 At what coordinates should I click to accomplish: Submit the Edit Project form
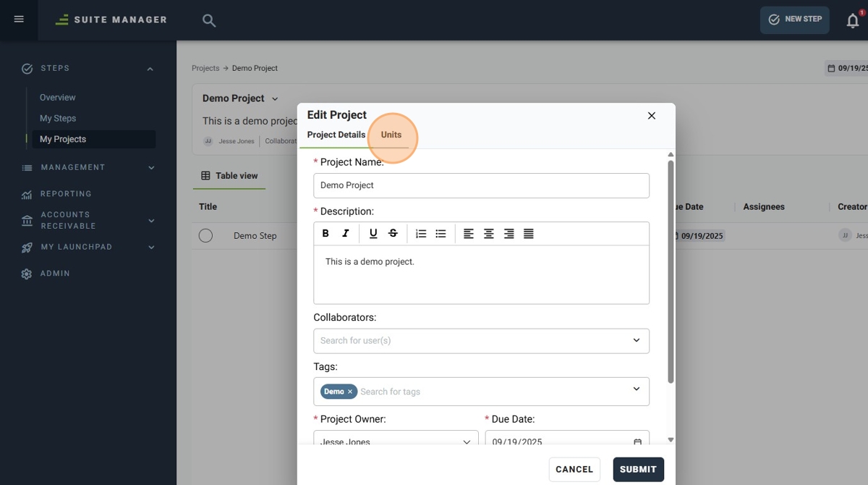(x=638, y=469)
